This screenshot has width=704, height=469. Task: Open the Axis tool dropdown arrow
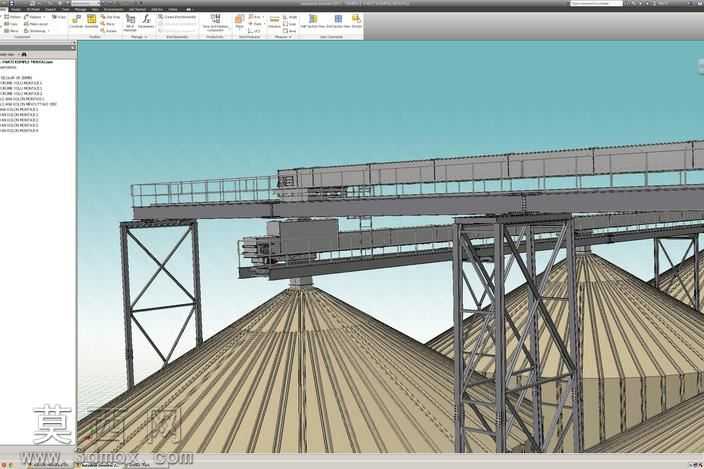point(263,17)
